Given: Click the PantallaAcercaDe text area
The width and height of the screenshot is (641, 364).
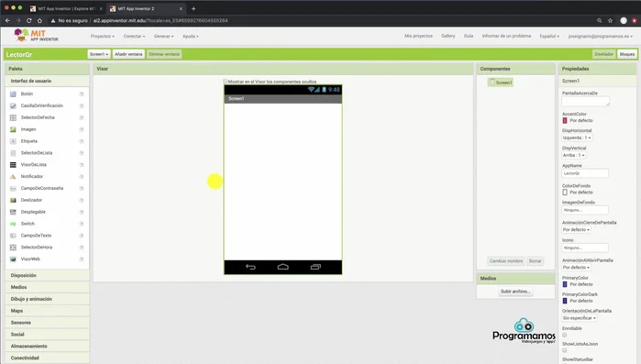Looking at the screenshot, I should click(x=585, y=102).
